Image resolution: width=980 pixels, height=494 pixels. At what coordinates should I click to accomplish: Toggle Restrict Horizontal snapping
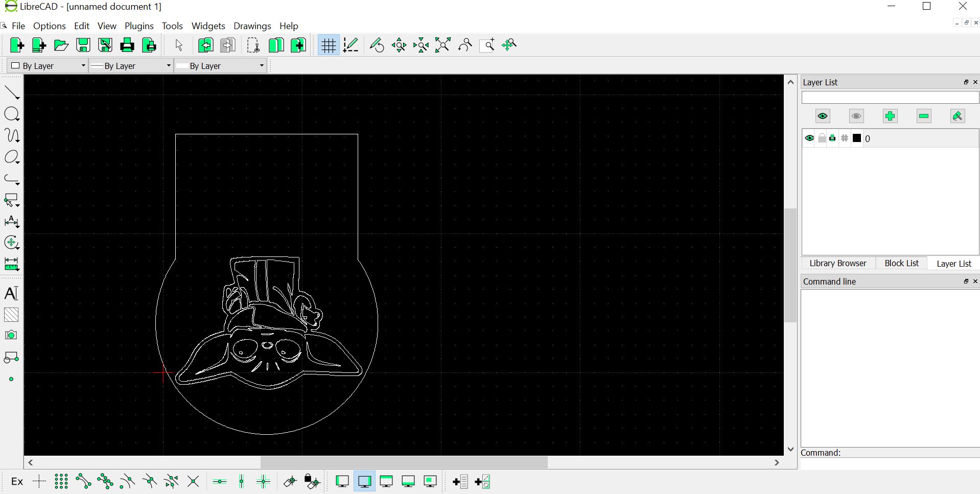point(220,481)
